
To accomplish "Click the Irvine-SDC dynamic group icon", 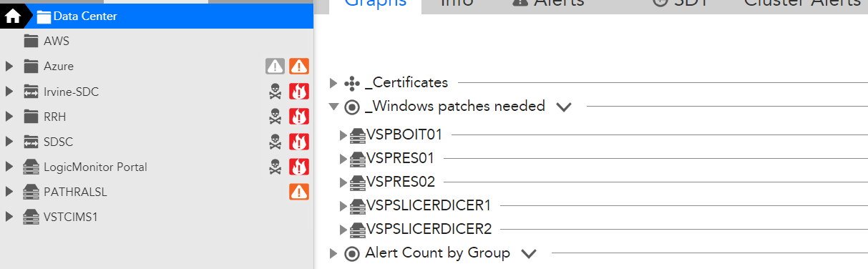I will [x=30, y=92].
